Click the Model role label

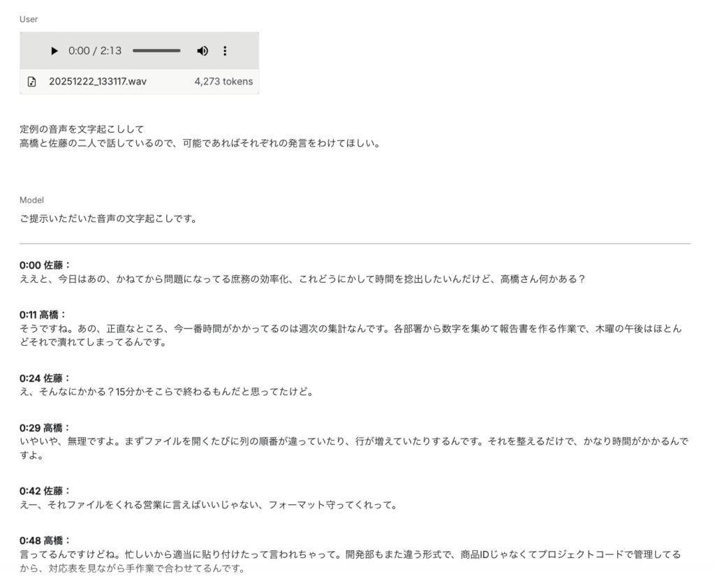coord(31,200)
